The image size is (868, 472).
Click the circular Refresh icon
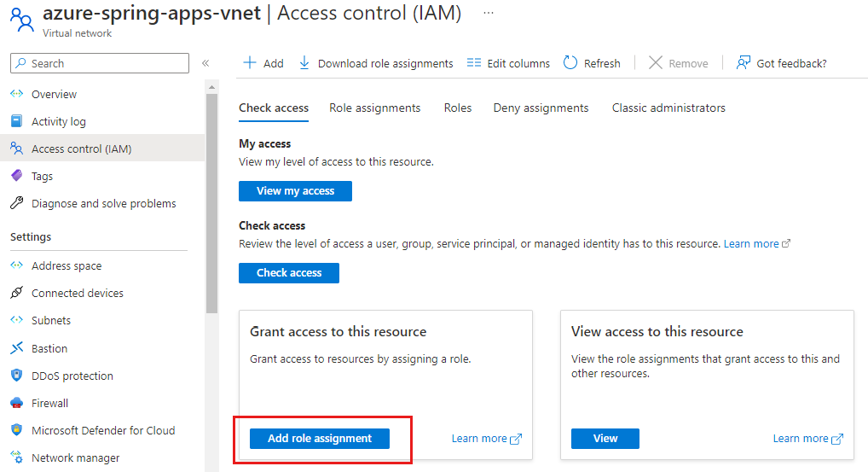click(x=570, y=62)
